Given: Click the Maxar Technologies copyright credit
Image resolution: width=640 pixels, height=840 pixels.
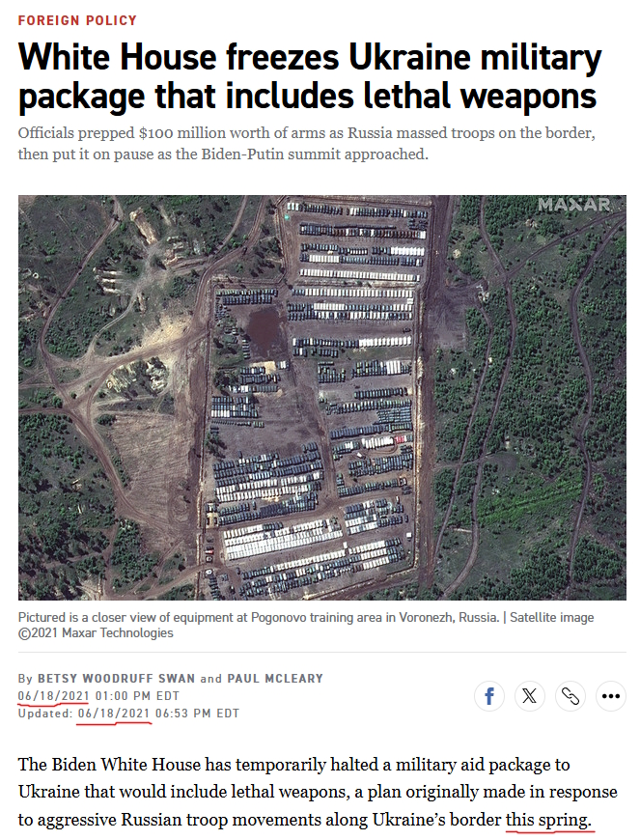Looking at the screenshot, I should 96,632.
